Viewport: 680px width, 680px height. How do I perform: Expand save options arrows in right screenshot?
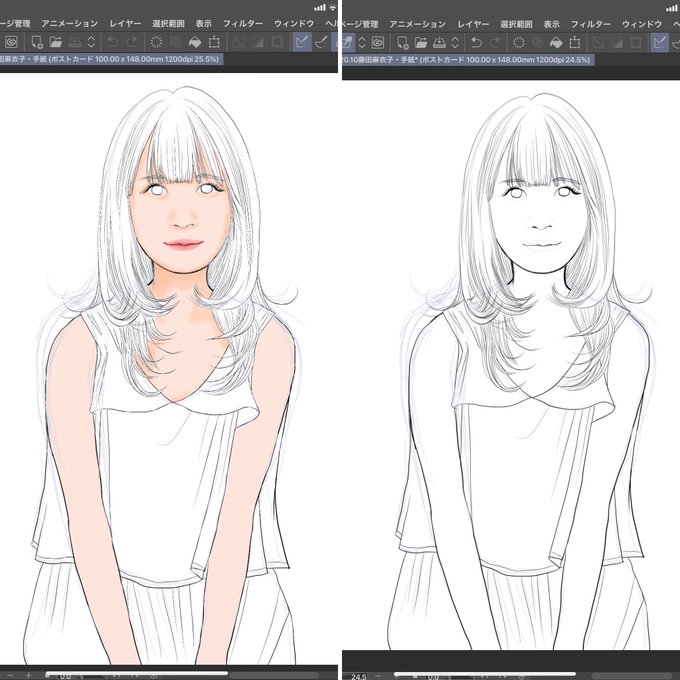(455, 42)
